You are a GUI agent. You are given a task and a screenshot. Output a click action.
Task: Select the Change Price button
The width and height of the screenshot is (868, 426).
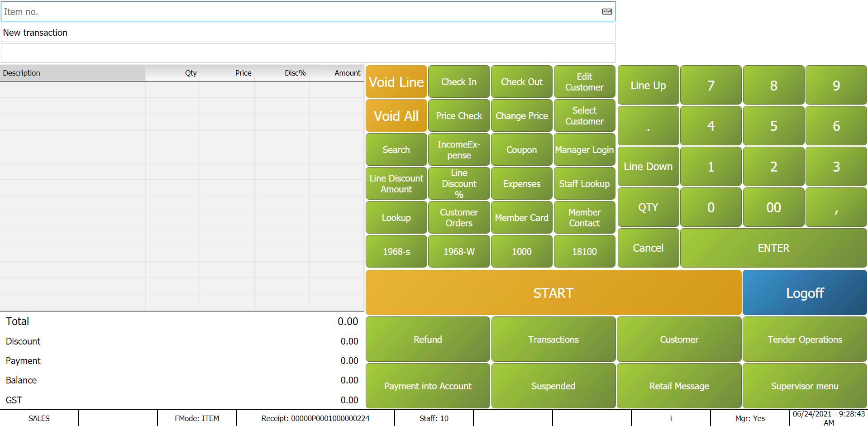pyautogui.click(x=521, y=116)
